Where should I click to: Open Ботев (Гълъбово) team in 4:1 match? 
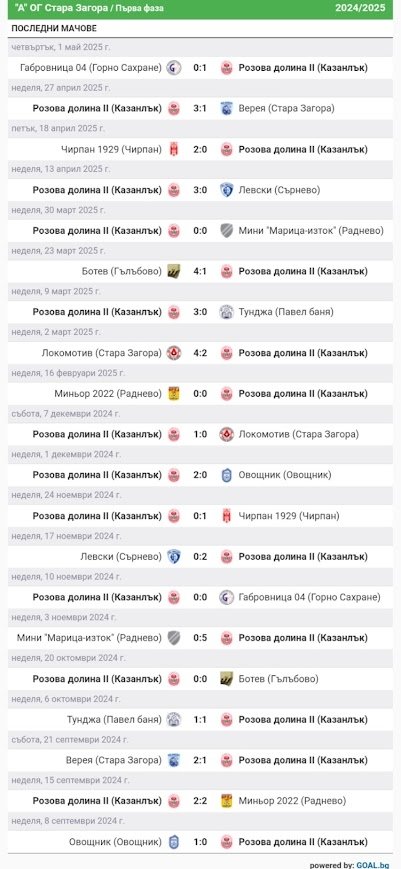click(121, 272)
